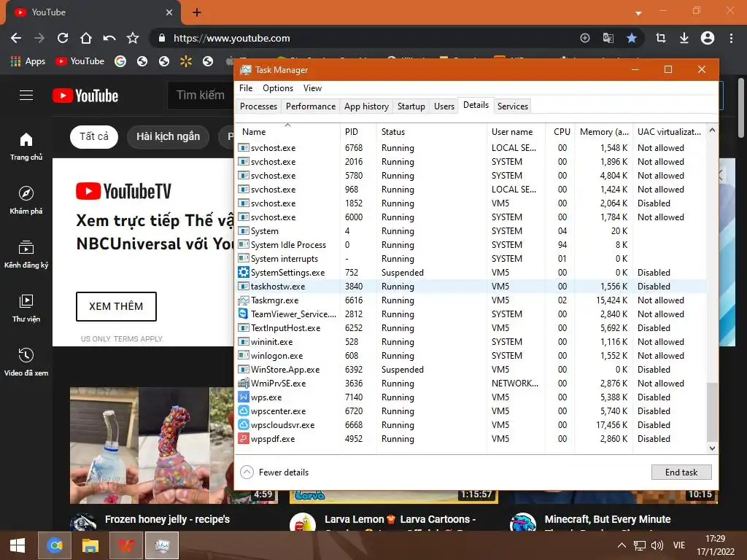This screenshot has height=560, width=747.
Task: Click the translate icon in address bar
Action: tap(608, 38)
